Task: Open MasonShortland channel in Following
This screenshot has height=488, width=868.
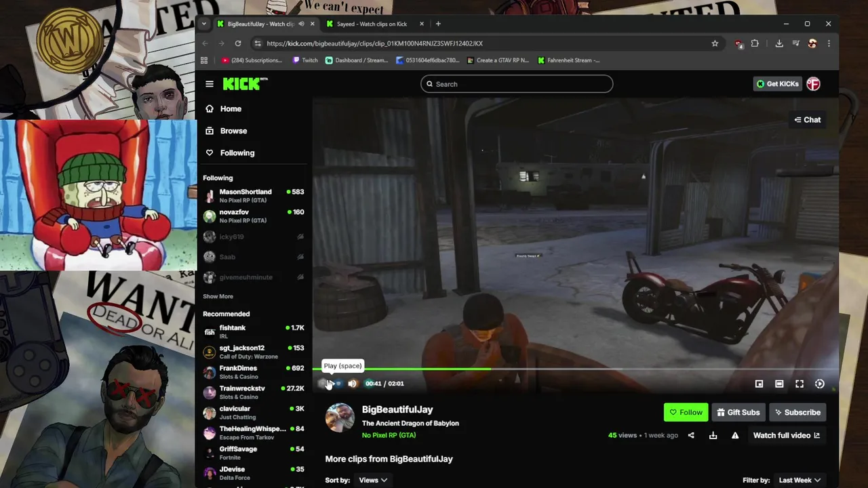Action: [254, 196]
